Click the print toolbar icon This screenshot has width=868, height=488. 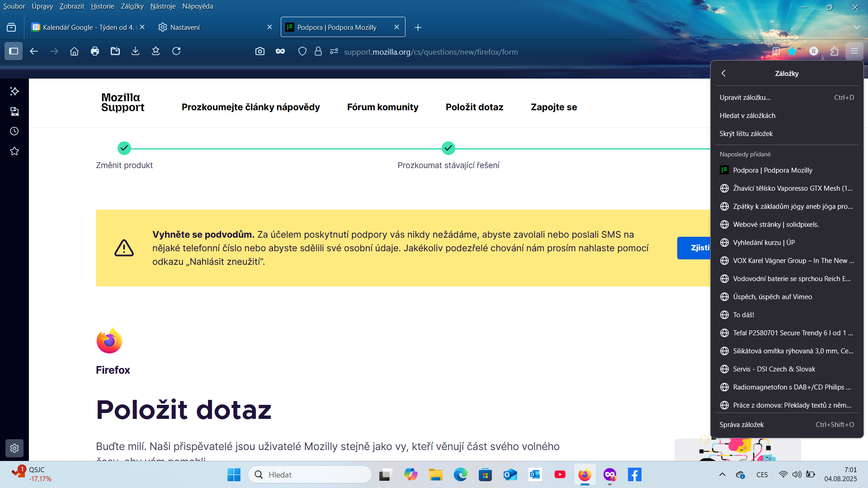pyautogui.click(x=95, y=52)
